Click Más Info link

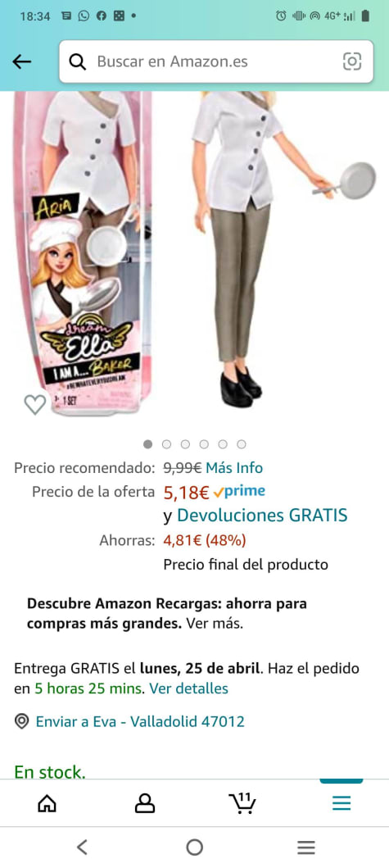(234, 468)
